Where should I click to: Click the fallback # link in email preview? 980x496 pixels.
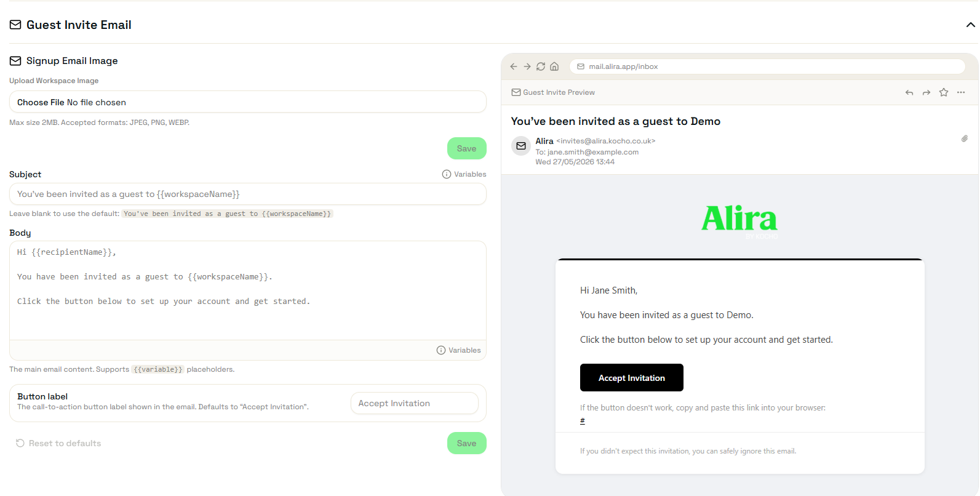point(583,421)
